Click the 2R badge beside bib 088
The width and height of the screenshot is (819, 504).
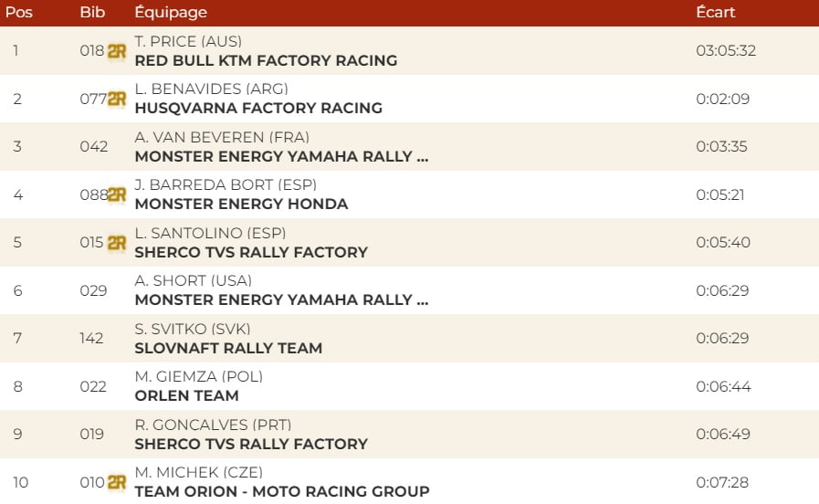(x=116, y=194)
